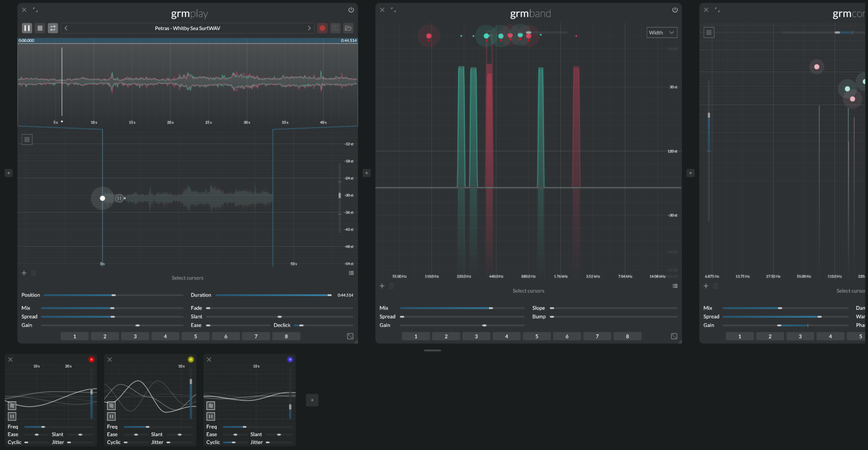Image resolution: width=868 pixels, height=450 pixels.
Task: Add a plugin between grmplay and grmband
Action: [x=367, y=173]
